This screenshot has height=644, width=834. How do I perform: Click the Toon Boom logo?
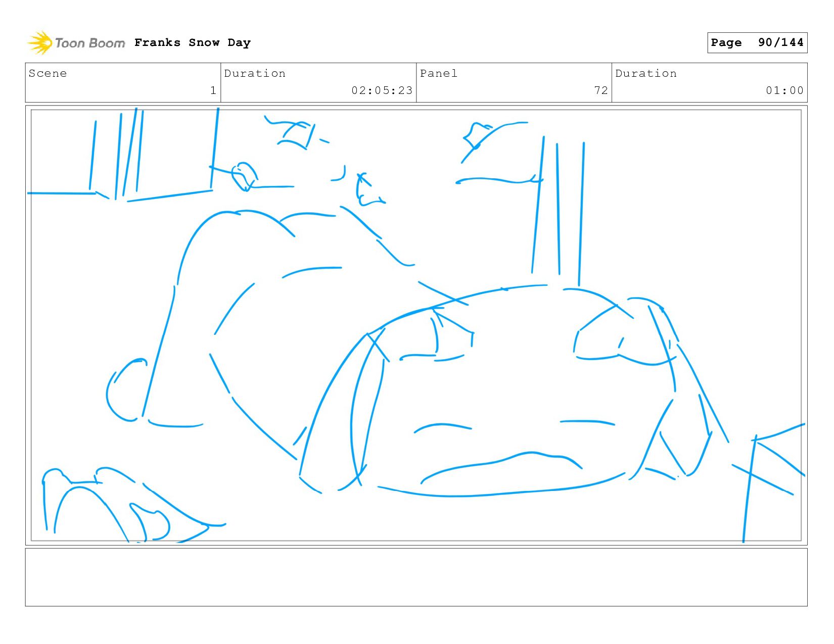point(76,43)
